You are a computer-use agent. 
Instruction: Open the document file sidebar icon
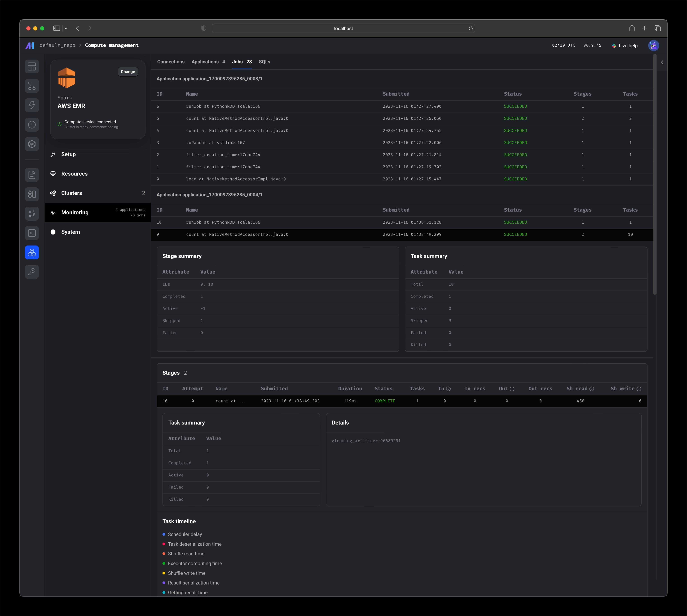point(32,175)
